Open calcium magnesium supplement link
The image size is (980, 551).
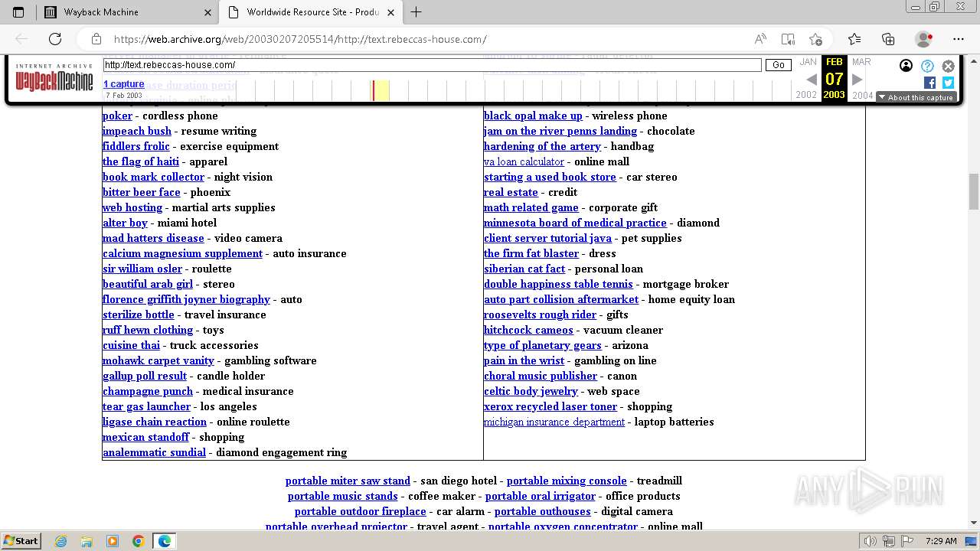(x=182, y=253)
